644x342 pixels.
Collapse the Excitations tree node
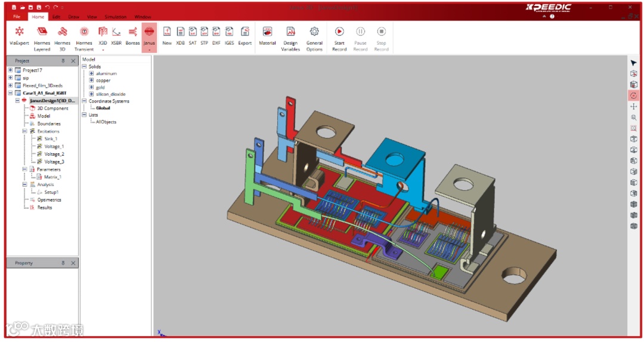[25, 131]
